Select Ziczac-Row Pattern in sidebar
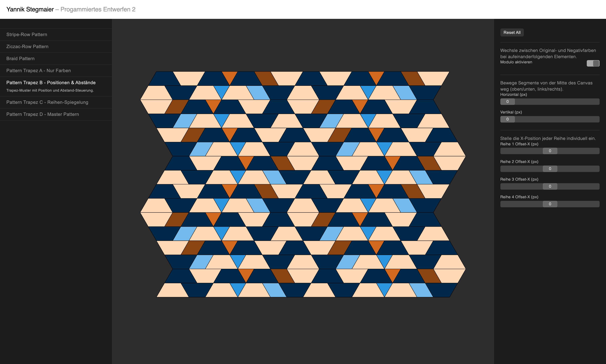606x364 pixels. pos(27,47)
